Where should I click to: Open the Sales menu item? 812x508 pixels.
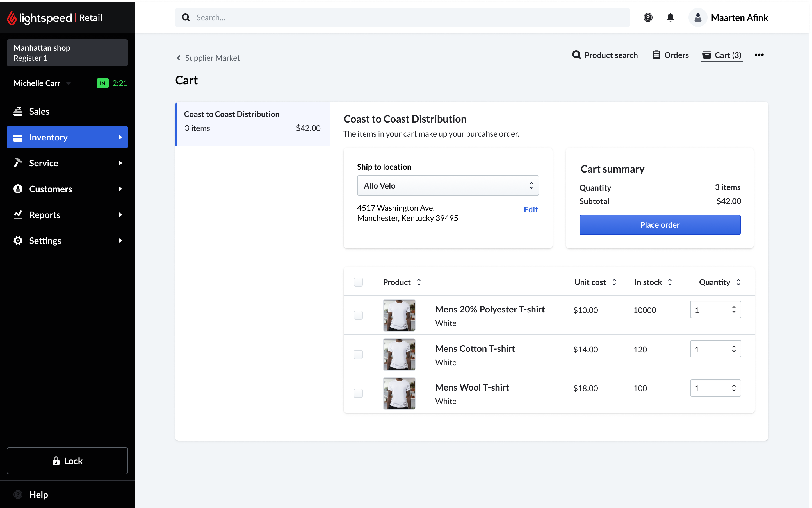[x=67, y=111]
